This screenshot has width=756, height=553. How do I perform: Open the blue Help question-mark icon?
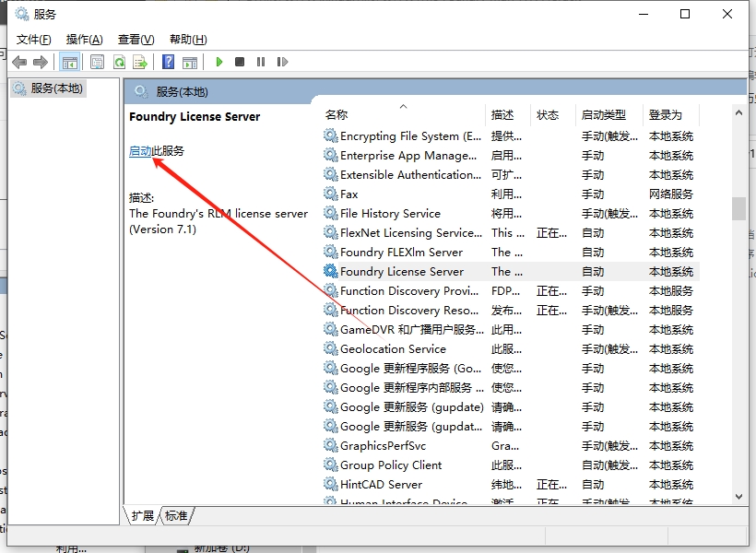pyautogui.click(x=168, y=62)
